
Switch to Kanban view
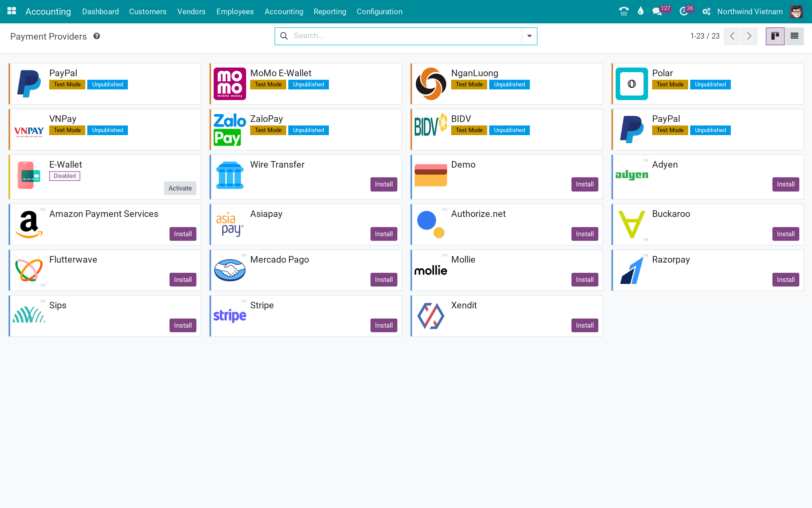[775, 36]
